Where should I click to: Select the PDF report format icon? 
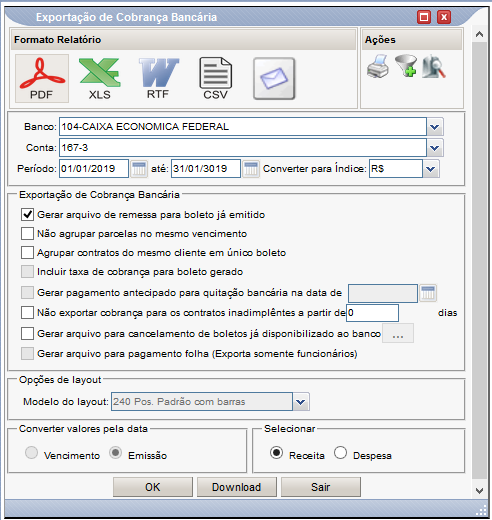pyautogui.click(x=42, y=78)
